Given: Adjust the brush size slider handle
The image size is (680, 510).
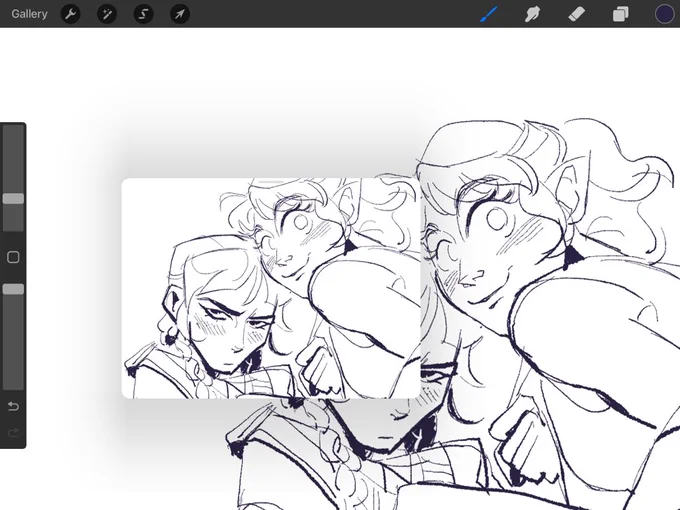Looking at the screenshot, I should point(13,199).
